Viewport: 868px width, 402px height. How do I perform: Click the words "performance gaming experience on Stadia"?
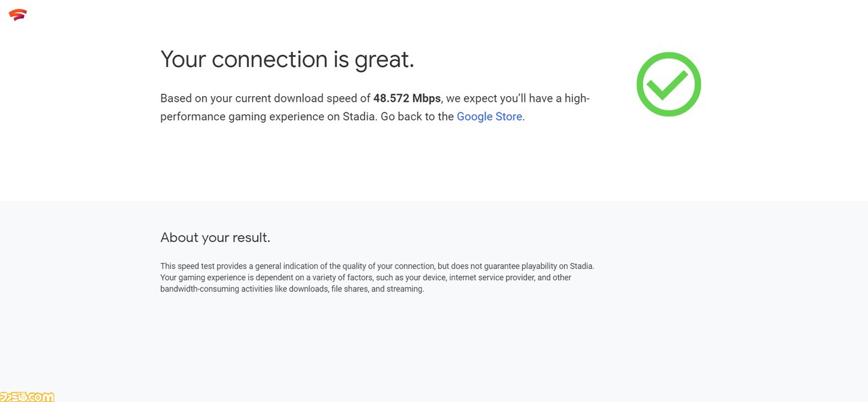pyautogui.click(x=268, y=117)
